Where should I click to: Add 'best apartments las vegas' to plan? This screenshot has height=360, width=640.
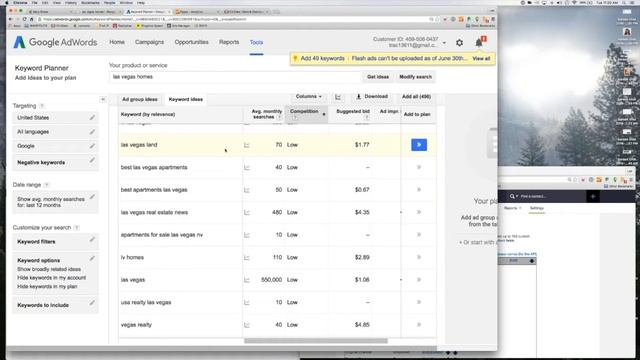click(x=419, y=190)
